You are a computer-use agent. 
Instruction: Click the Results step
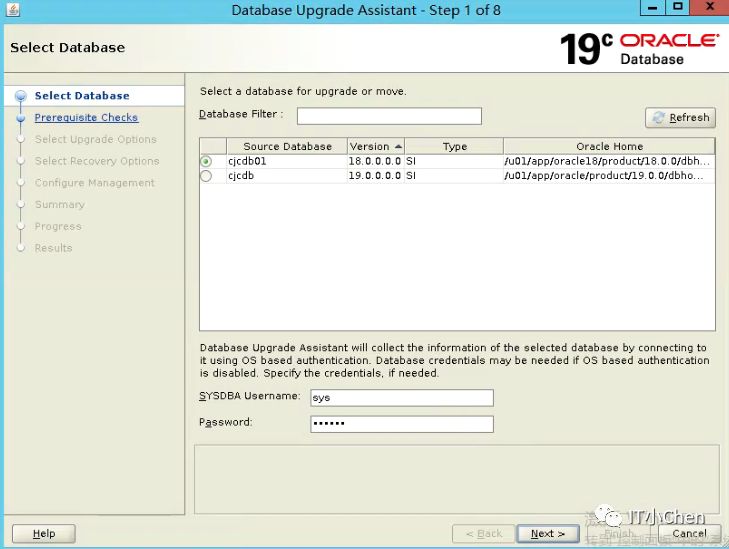53,248
